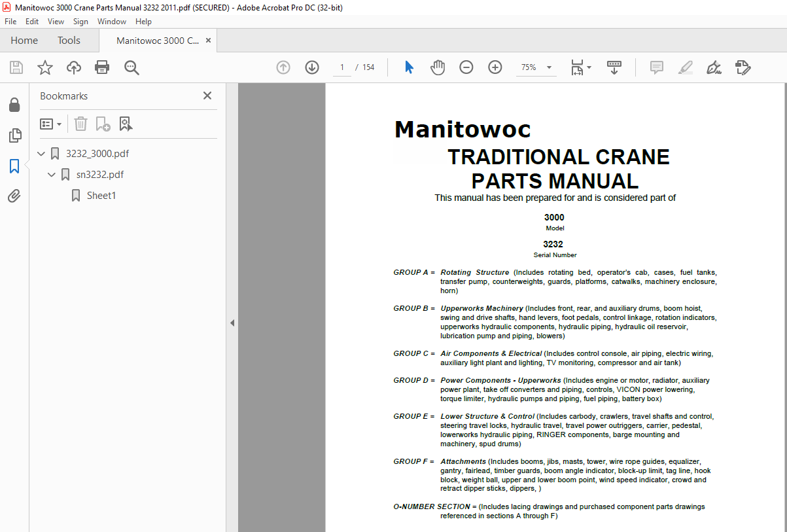787x532 pixels.
Task: Delete the selected bookmark with the trash icon
Action: [80, 124]
